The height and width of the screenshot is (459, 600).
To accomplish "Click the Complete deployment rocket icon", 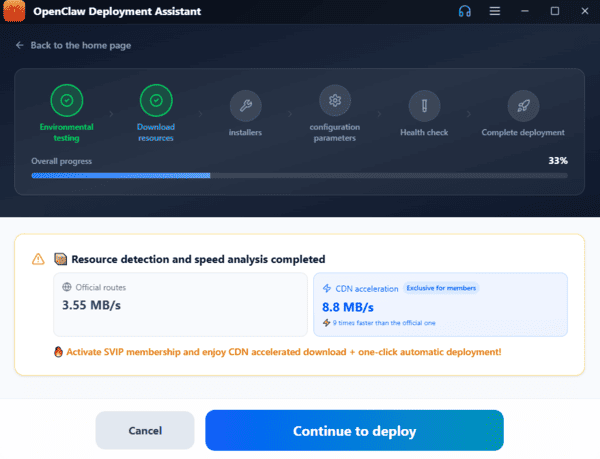I will click(x=522, y=104).
